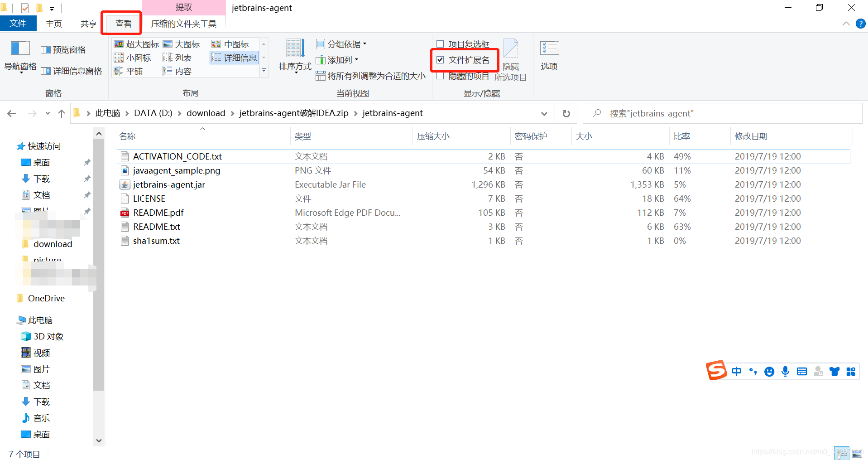This screenshot has width=868, height=460.
Task: Open the Help question mark icon
Action: click(861, 24)
